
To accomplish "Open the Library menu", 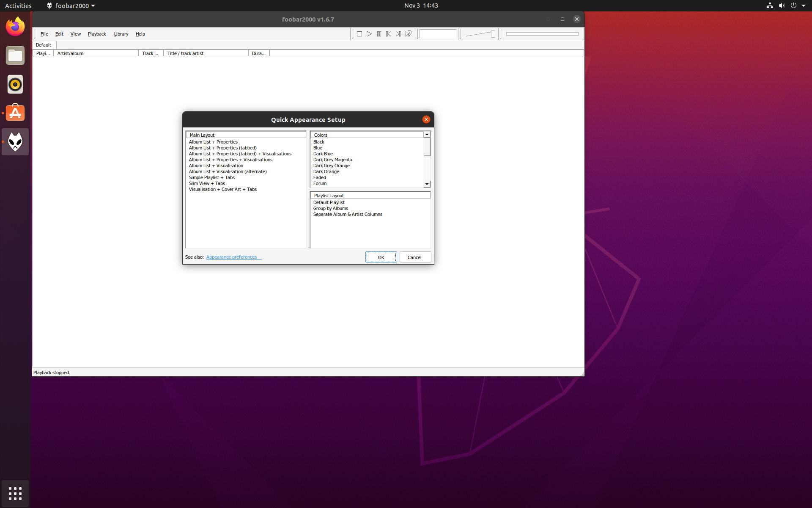I will point(121,34).
